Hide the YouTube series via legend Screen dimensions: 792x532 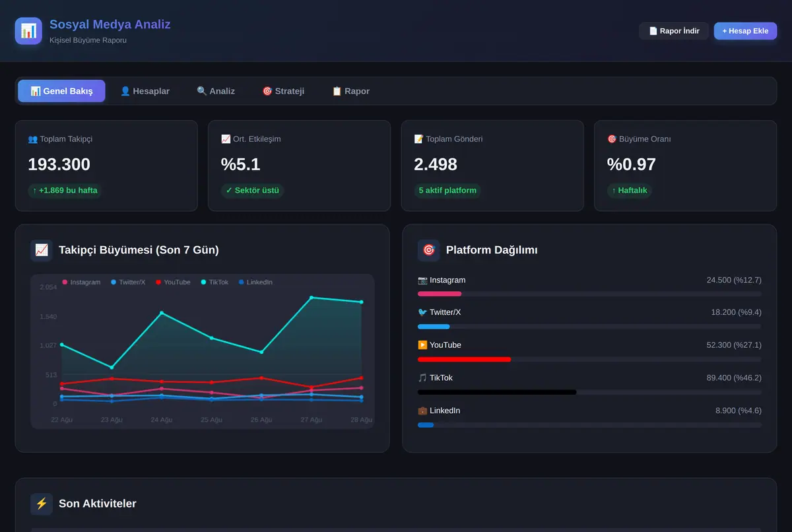click(173, 283)
